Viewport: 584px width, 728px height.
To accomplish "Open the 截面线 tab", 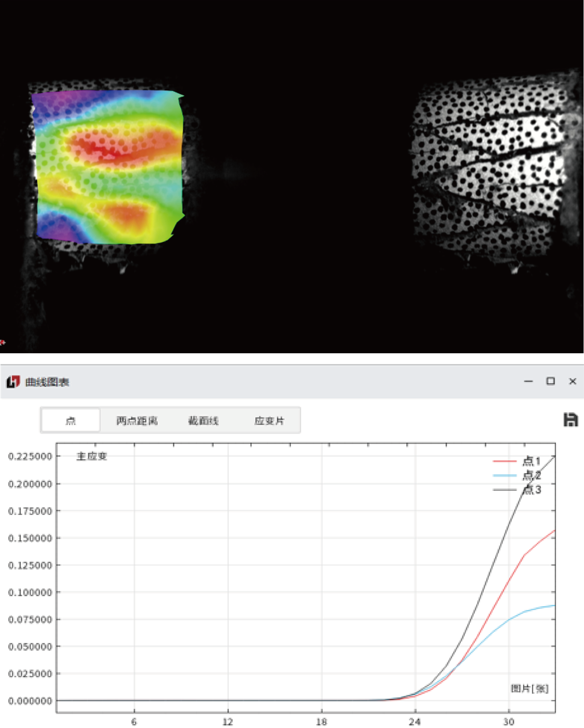I will point(203,420).
